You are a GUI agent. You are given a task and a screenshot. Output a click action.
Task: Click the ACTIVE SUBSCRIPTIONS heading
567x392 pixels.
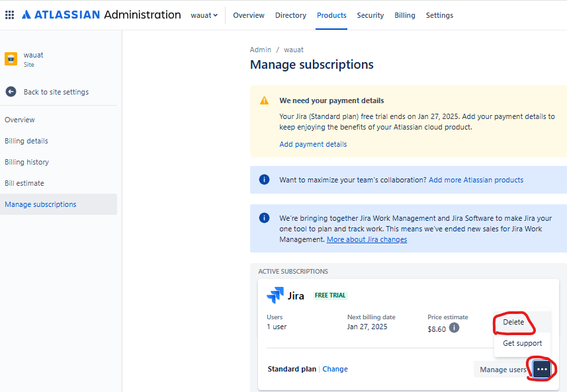(293, 271)
